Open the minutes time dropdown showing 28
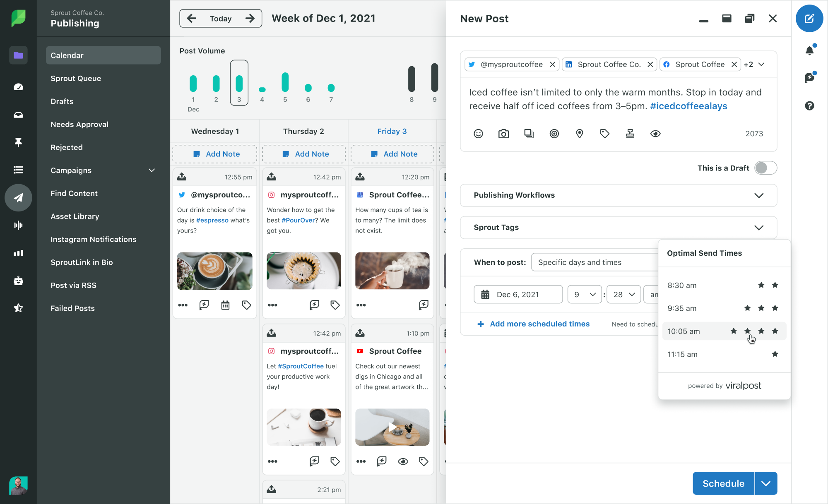This screenshot has height=504, width=828. pyautogui.click(x=622, y=294)
